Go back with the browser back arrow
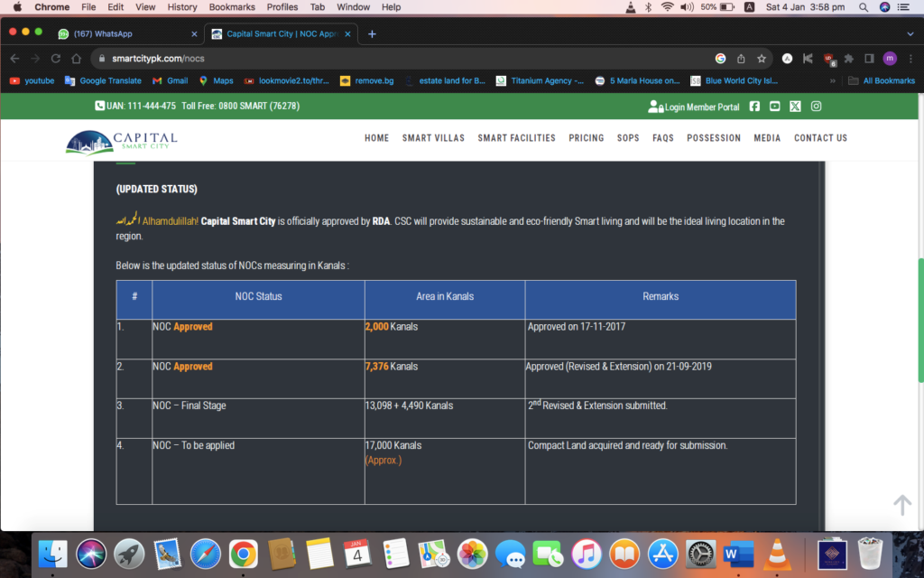The image size is (924, 578). click(x=14, y=59)
